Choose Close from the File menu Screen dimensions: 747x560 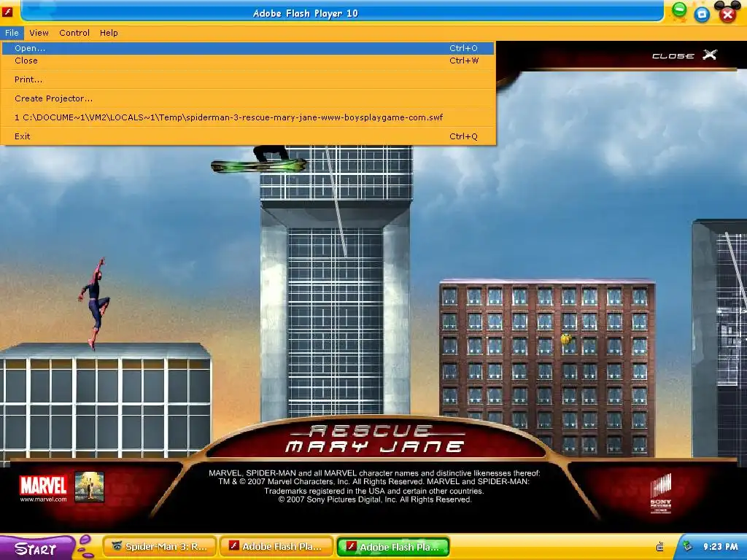(x=248, y=61)
